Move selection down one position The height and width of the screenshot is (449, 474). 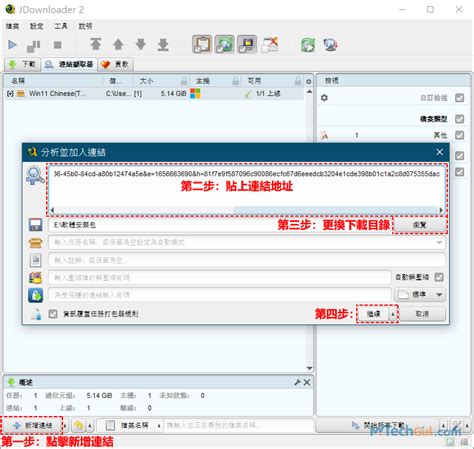[x=141, y=44]
